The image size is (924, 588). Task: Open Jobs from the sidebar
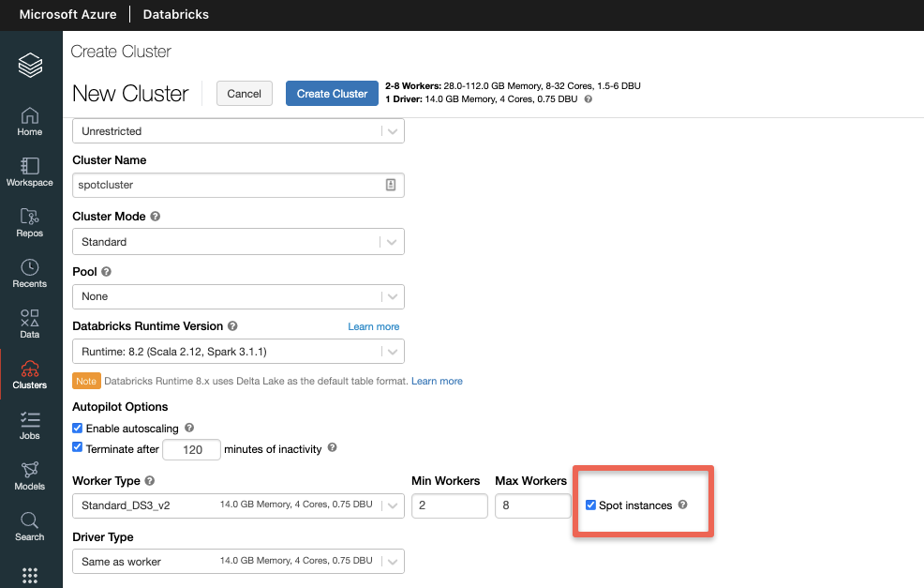pos(30,425)
